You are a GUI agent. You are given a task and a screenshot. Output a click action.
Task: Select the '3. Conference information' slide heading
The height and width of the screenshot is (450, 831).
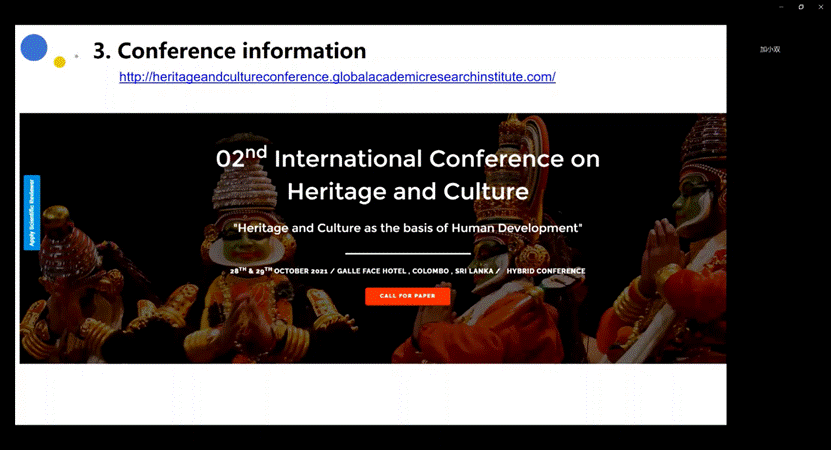tap(229, 50)
